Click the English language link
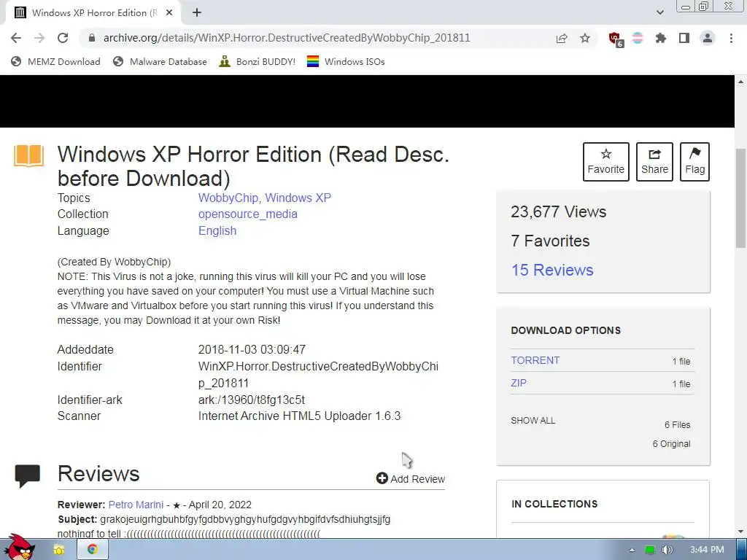Image resolution: width=747 pixels, height=560 pixels. [217, 230]
